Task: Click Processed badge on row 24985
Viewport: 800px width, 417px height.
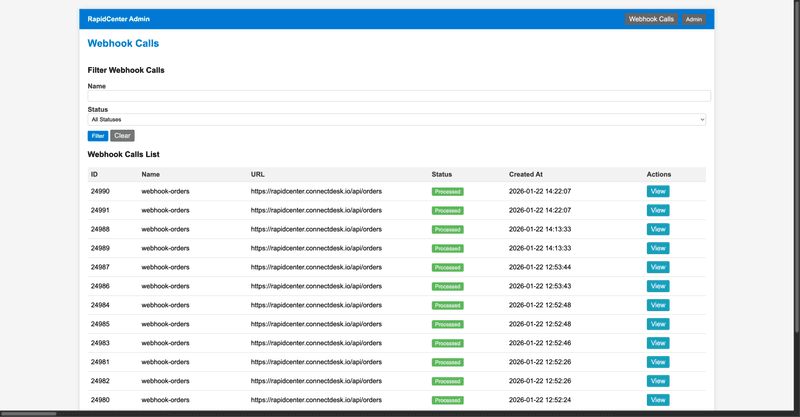Action: click(447, 325)
